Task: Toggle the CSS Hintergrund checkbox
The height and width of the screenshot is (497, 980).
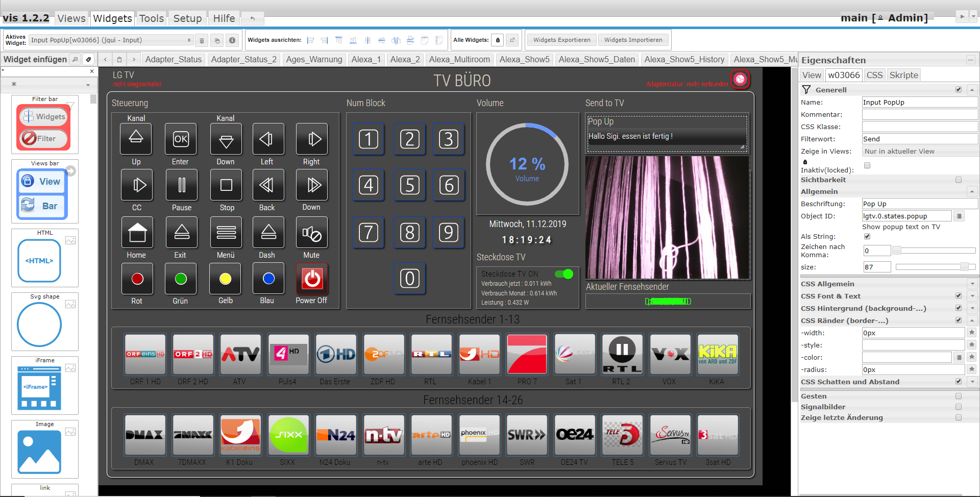Action: [959, 308]
